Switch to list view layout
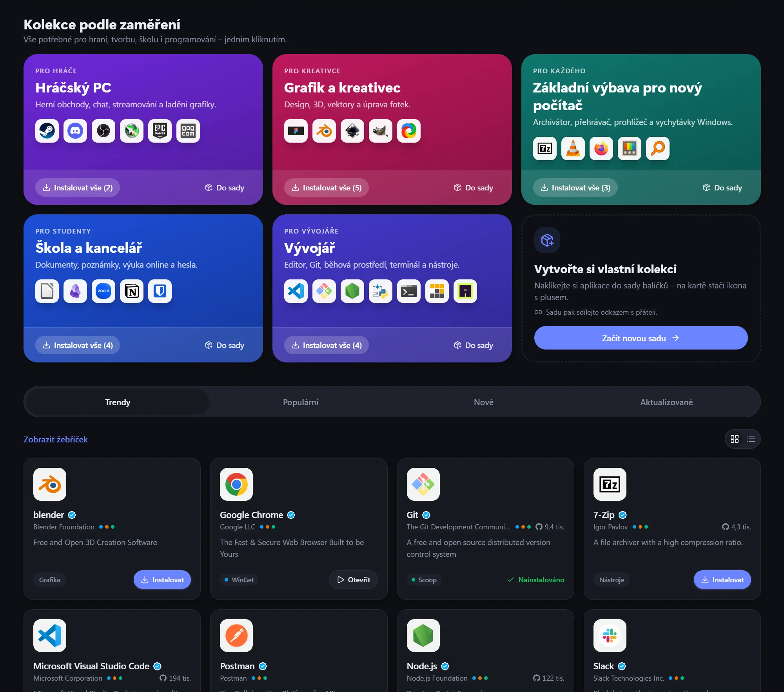Screen dimensions: 784x692 pyautogui.click(x=751, y=439)
